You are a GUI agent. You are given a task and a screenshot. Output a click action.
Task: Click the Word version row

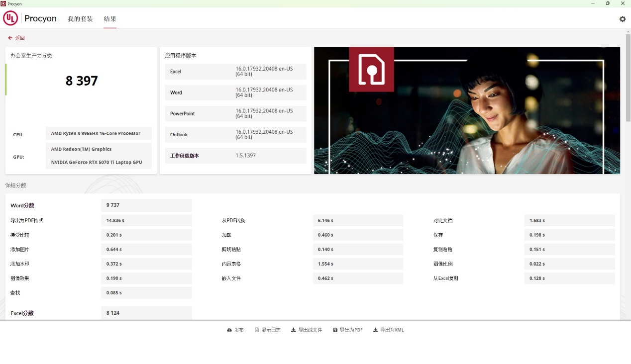(x=235, y=92)
